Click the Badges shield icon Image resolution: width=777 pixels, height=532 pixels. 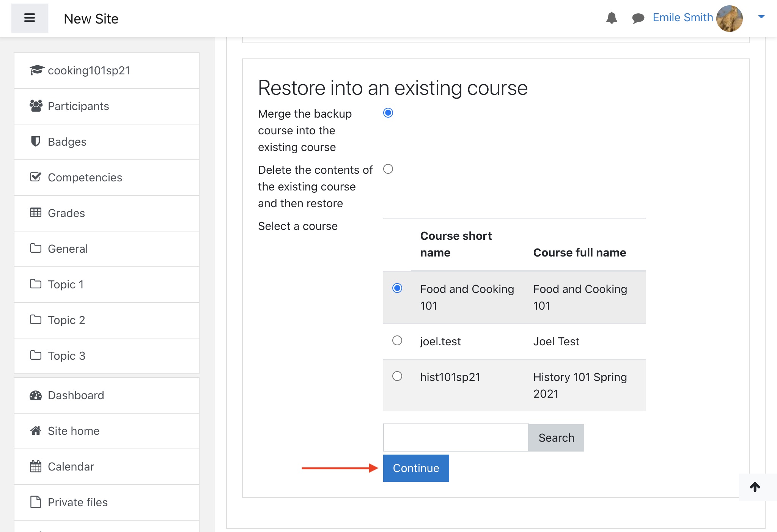pyautogui.click(x=35, y=142)
